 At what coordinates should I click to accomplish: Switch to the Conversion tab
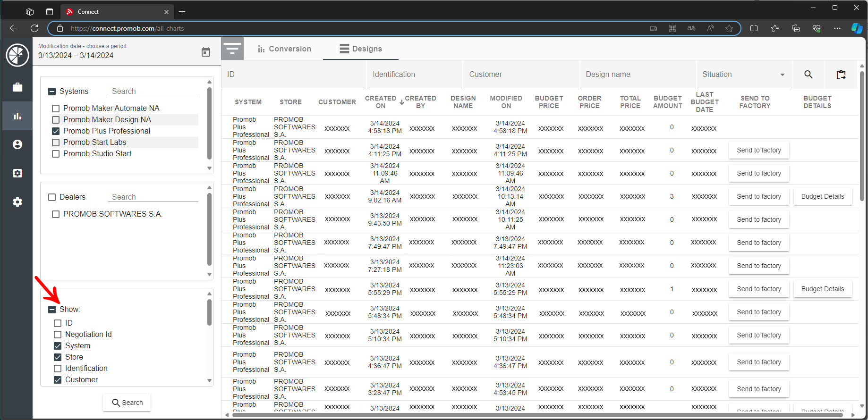pos(284,49)
